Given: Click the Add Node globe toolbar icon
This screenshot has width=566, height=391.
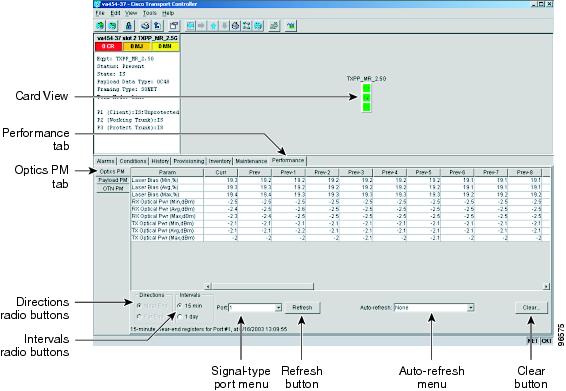Looking at the screenshot, I should coord(100,26).
